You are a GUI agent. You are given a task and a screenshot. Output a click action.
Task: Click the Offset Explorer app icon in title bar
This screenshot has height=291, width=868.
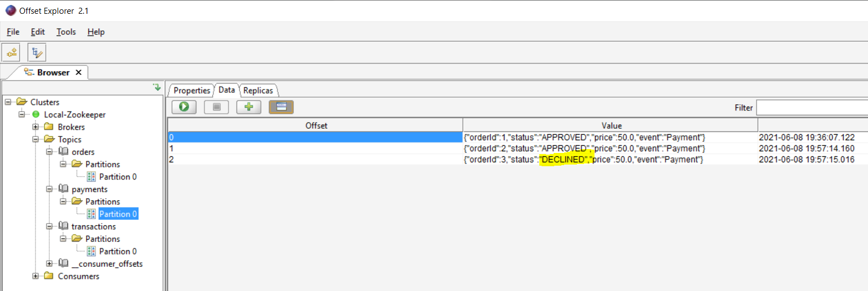(11, 10)
